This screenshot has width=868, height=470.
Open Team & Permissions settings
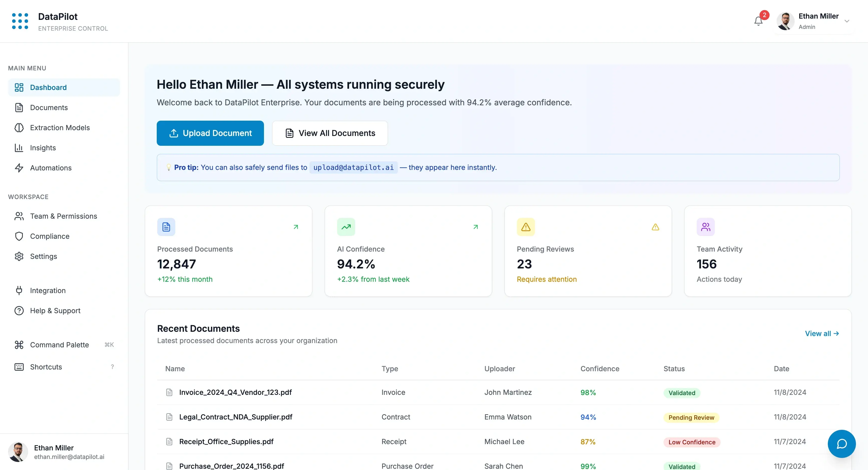pos(63,216)
